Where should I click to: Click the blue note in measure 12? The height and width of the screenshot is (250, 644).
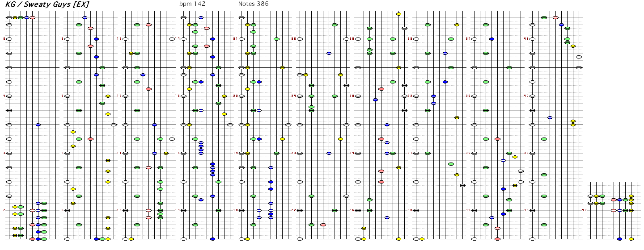143,75
